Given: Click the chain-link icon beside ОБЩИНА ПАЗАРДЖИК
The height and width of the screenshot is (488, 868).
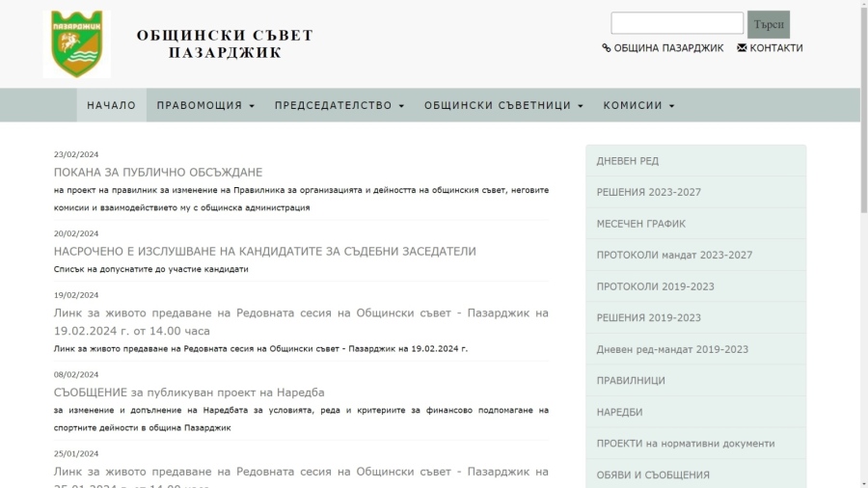Looking at the screenshot, I should [607, 48].
